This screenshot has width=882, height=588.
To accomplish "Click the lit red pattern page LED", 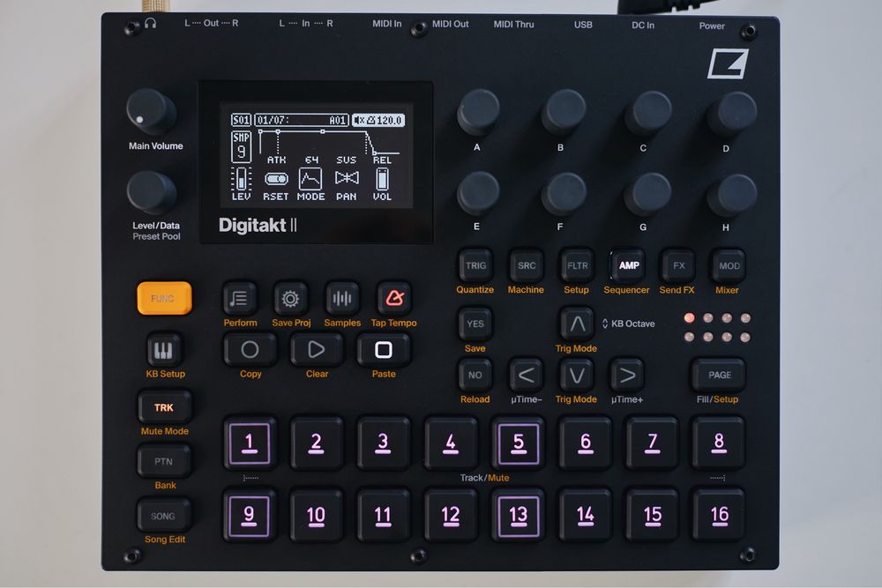I will (689, 318).
